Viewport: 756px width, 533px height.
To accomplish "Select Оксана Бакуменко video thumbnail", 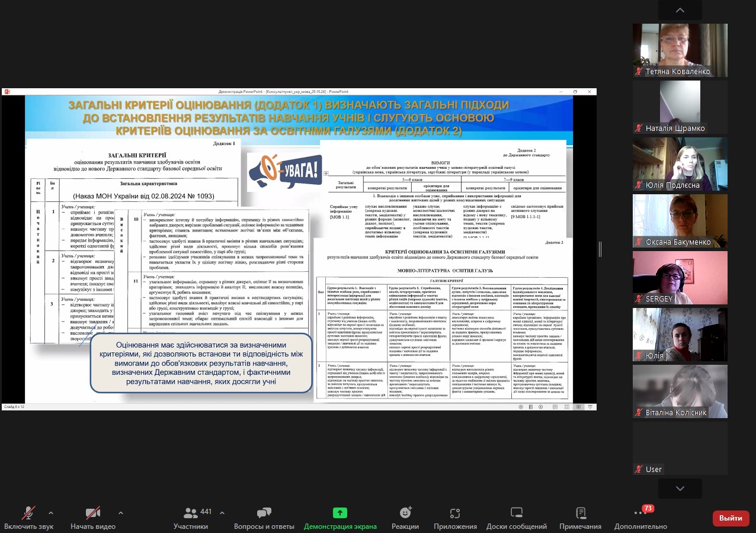I will pos(680,221).
